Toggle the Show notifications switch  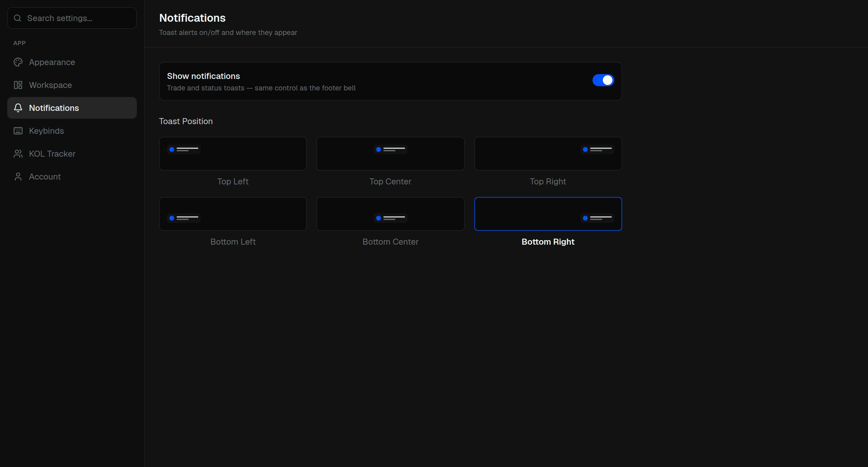(603, 80)
